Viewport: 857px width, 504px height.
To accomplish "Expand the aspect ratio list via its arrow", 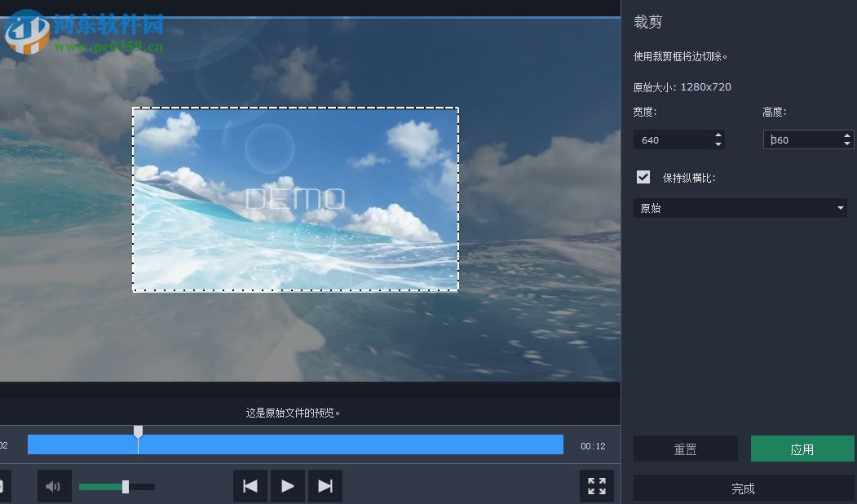I will 840,208.
